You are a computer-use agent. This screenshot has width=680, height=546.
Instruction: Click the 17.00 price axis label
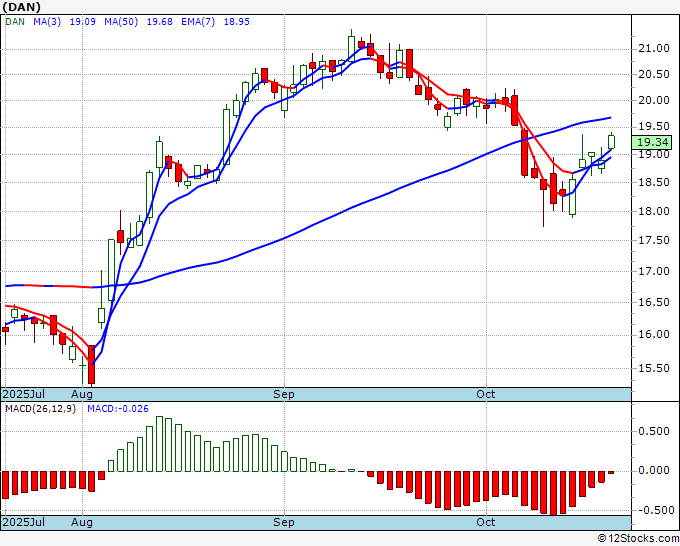(x=654, y=271)
